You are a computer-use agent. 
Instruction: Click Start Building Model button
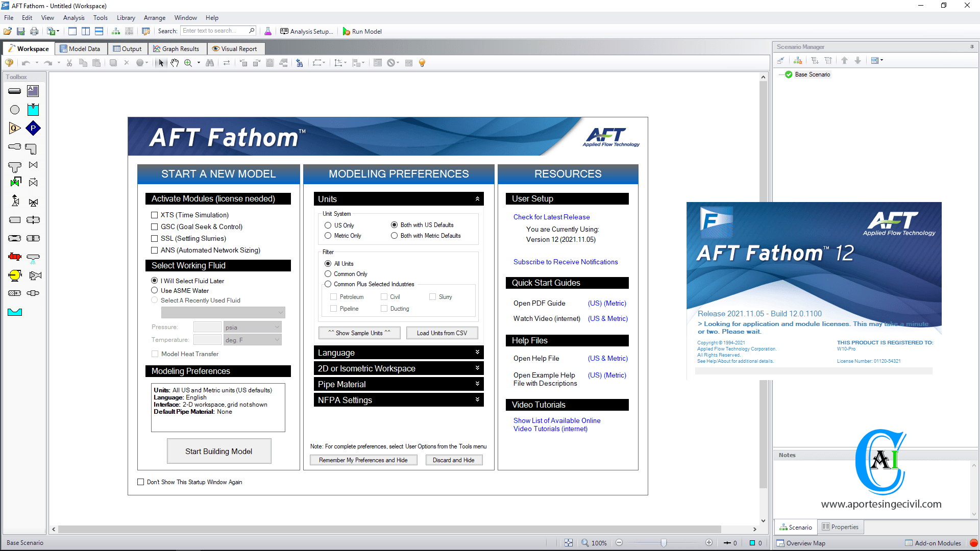point(219,451)
